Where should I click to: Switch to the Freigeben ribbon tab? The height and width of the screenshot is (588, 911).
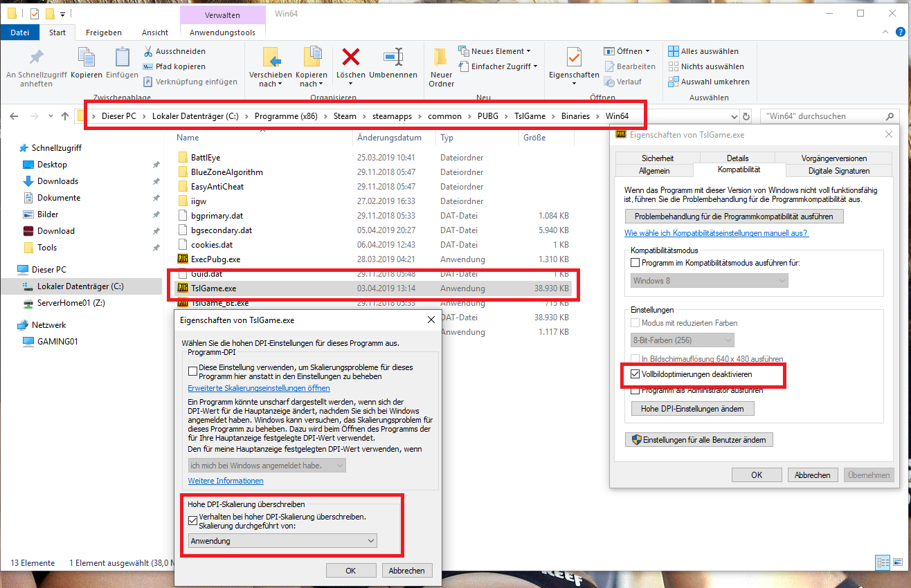(x=104, y=33)
